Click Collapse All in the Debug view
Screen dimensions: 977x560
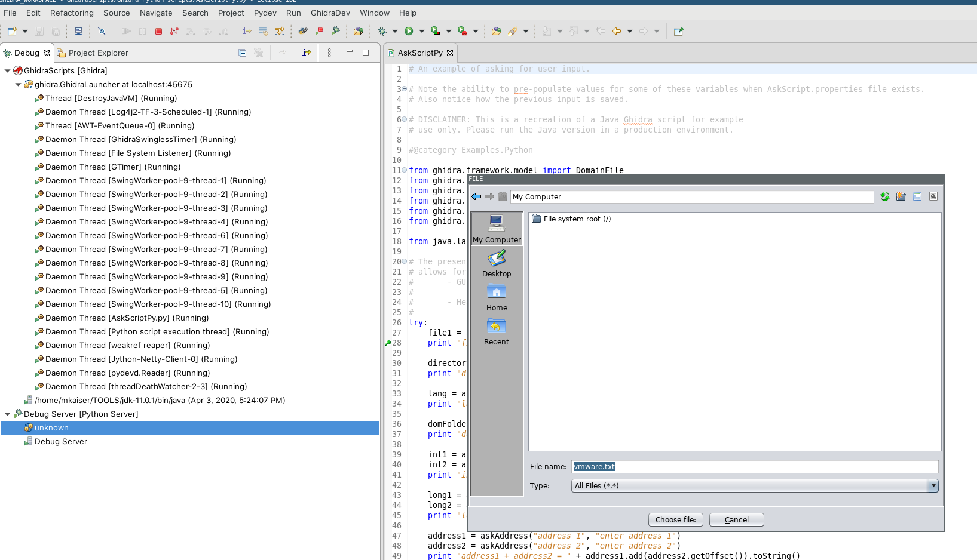click(x=242, y=53)
